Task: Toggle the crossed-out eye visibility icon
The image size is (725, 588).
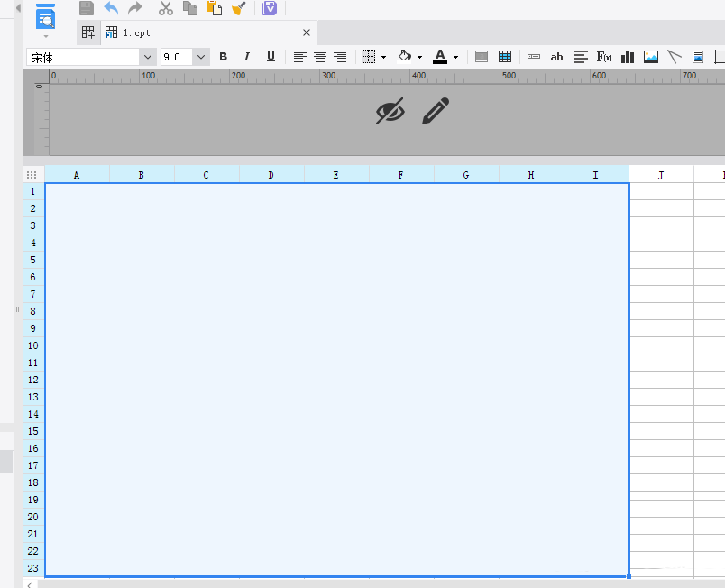Action: (x=390, y=112)
